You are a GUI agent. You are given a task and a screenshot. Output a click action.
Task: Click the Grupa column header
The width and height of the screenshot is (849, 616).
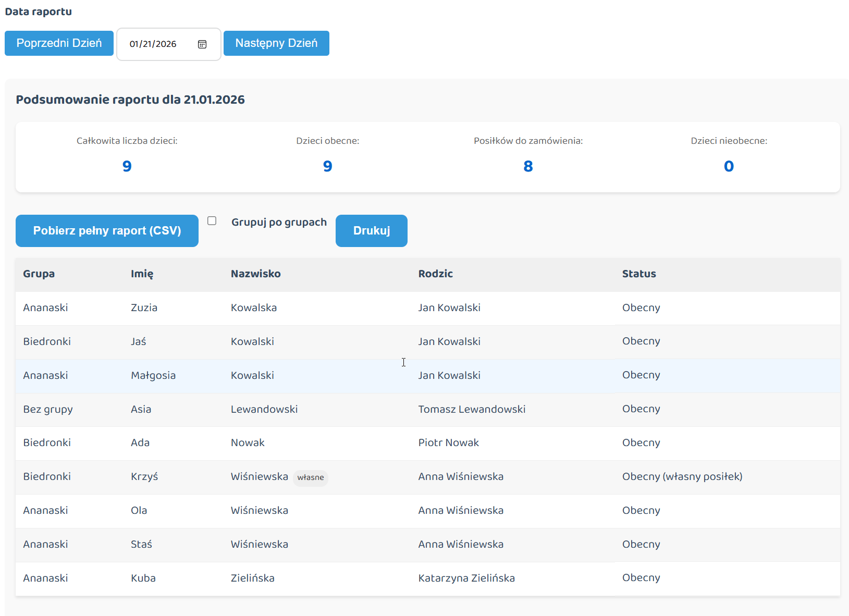39,274
